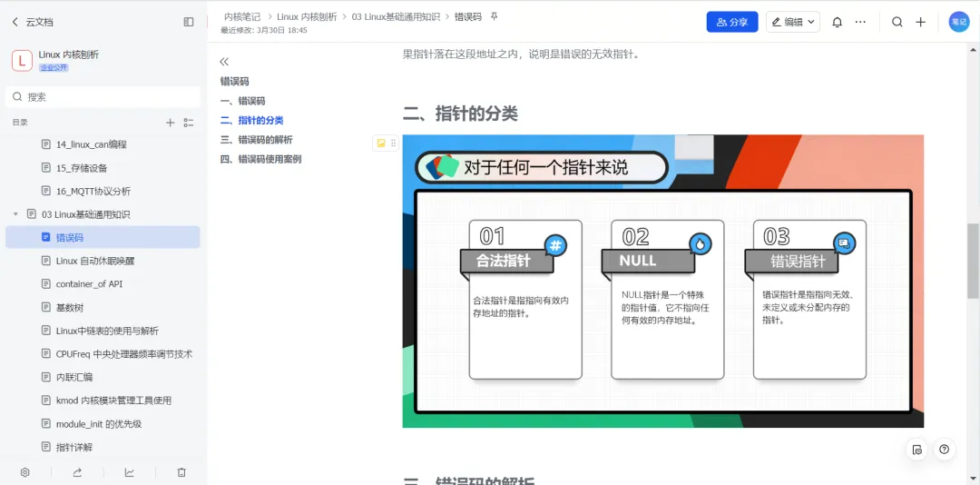The image size is (980, 485).
Task: Open 内联汇编 document
Action: pos(74,377)
